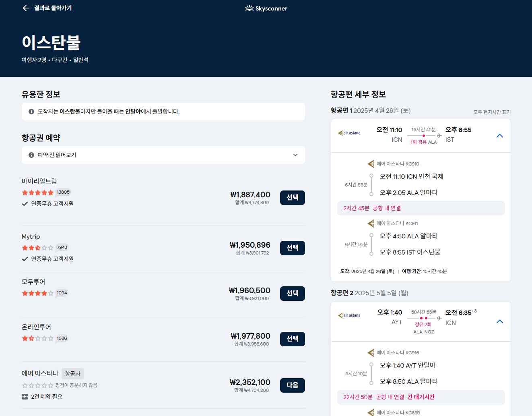Click the 항공사 tag next to 에어 아스타나
The width and height of the screenshot is (532, 416).
point(73,374)
